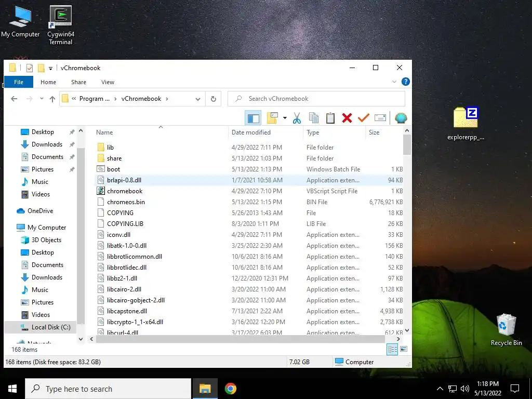532x399 pixels.
Task: Select the Recycle Bin icon
Action: [506, 330]
